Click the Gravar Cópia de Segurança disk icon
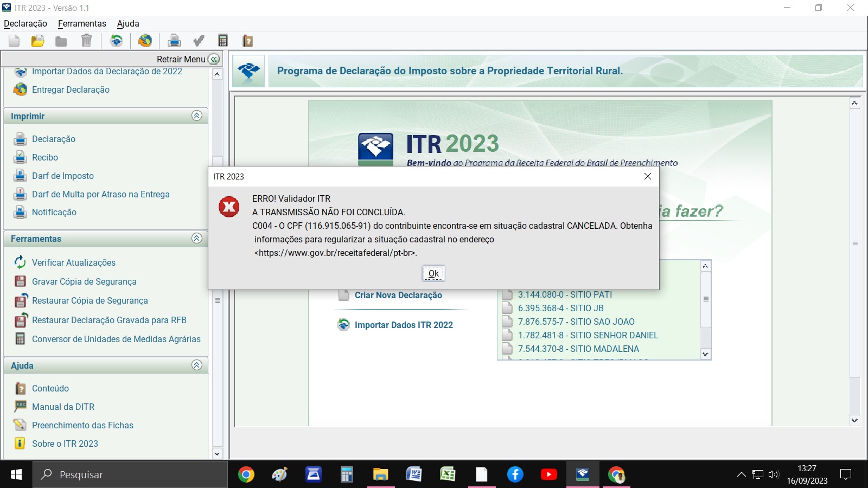The height and width of the screenshot is (488, 868). [x=20, y=281]
